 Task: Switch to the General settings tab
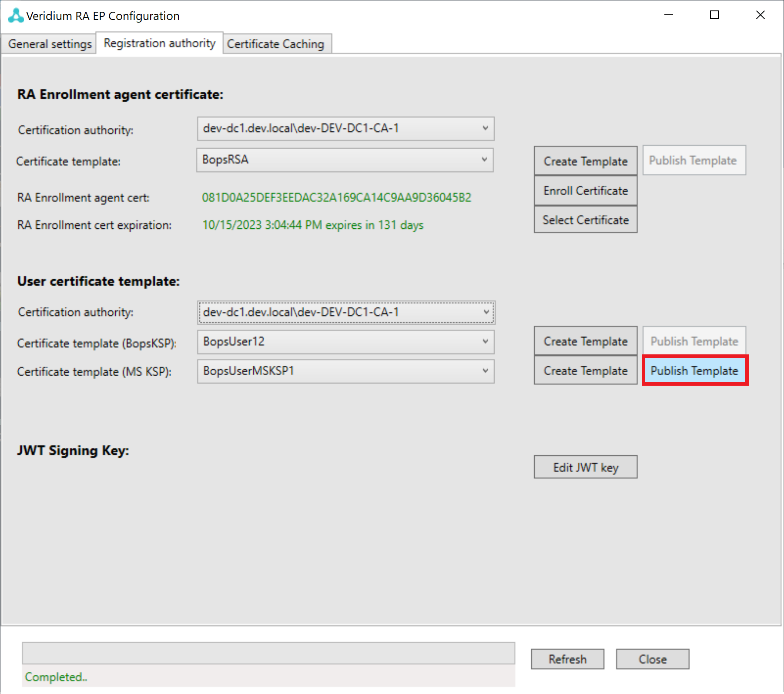pyautogui.click(x=50, y=44)
